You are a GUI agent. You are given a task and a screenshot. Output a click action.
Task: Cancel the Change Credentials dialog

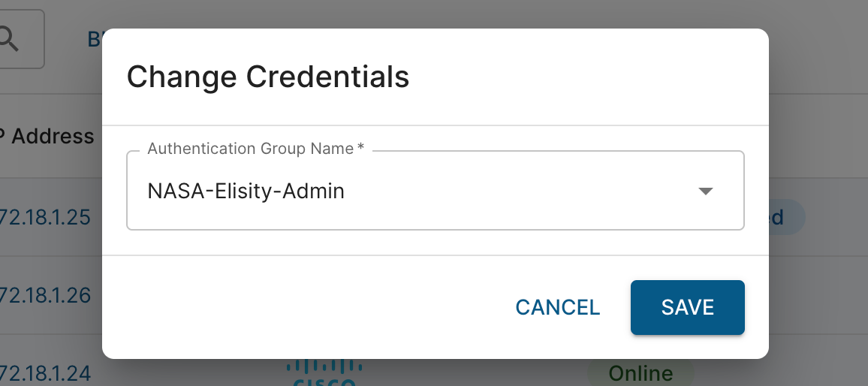click(557, 307)
